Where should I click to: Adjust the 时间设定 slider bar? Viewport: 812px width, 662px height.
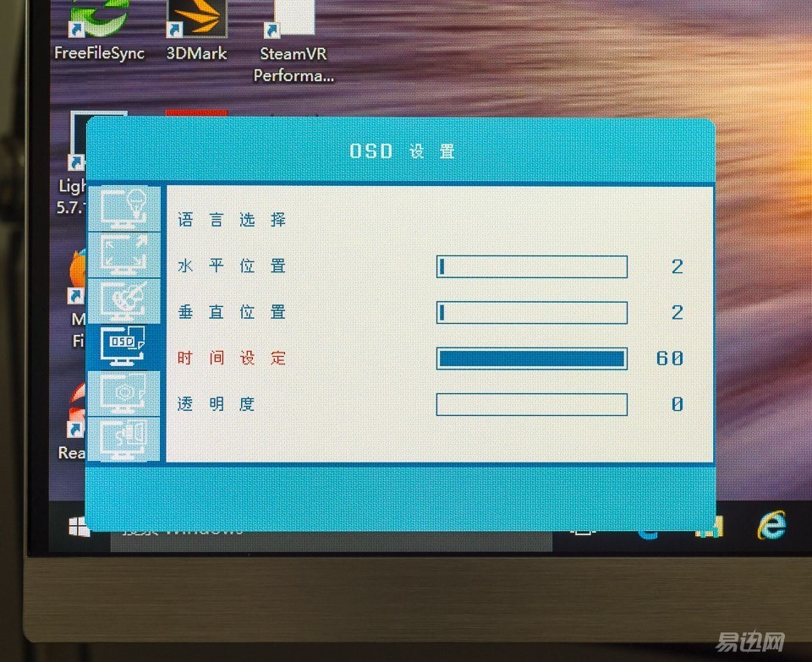tap(532, 358)
